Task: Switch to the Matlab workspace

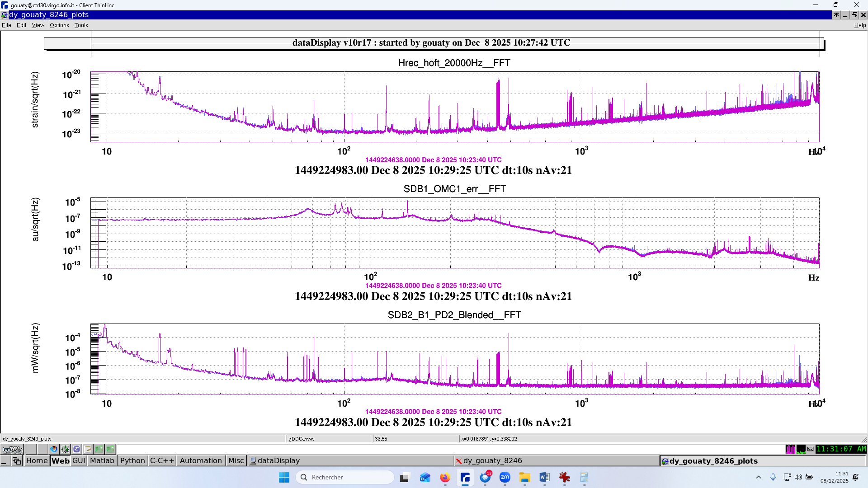Action: pyautogui.click(x=102, y=460)
